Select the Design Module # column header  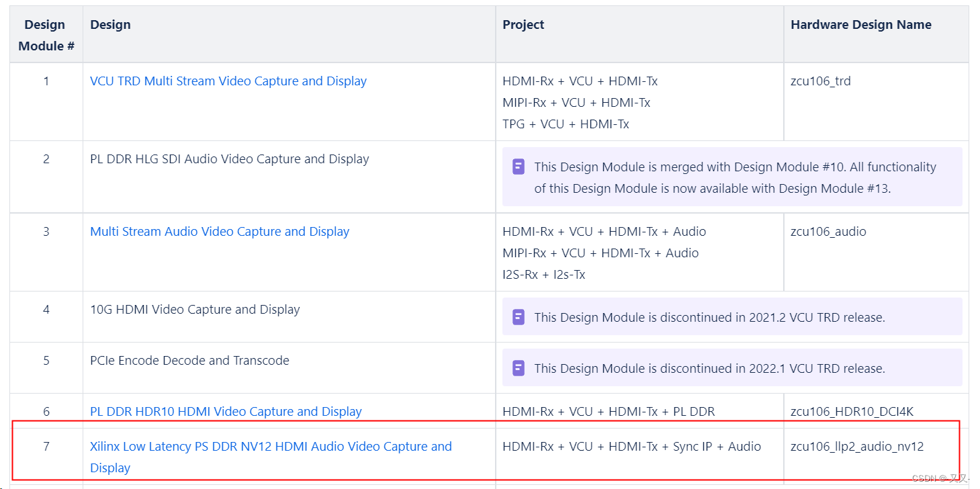[46, 36]
